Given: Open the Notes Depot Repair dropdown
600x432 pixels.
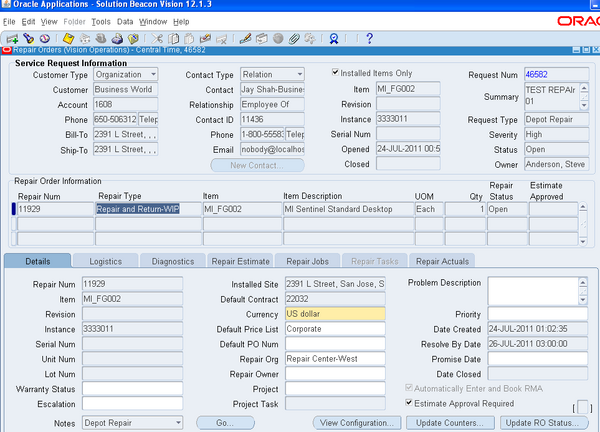Looking at the screenshot, I should 178,423.
